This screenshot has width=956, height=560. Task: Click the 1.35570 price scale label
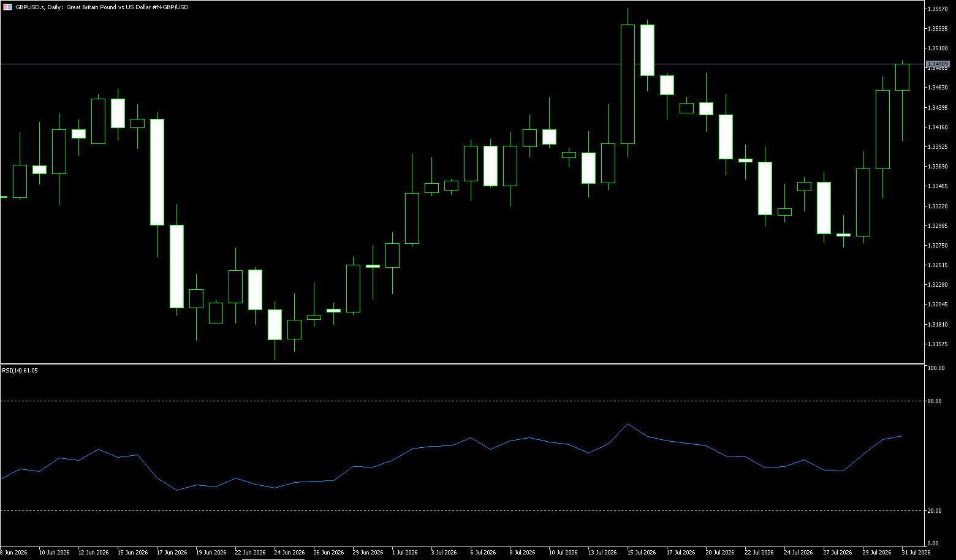[x=938, y=9]
